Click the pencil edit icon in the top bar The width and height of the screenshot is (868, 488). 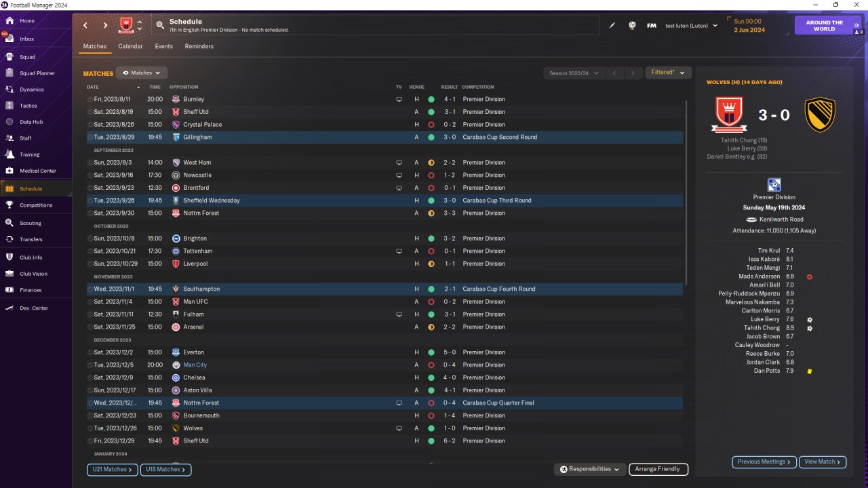tap(612, 26)
